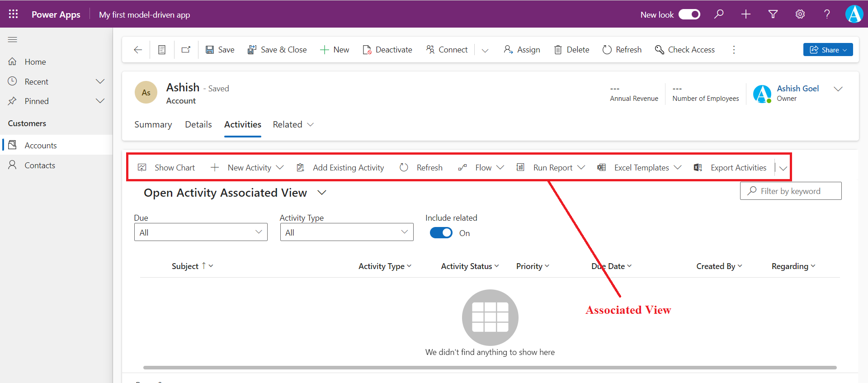Click the open in new window icon
The image size is (868, 383).
click(186, 50)
